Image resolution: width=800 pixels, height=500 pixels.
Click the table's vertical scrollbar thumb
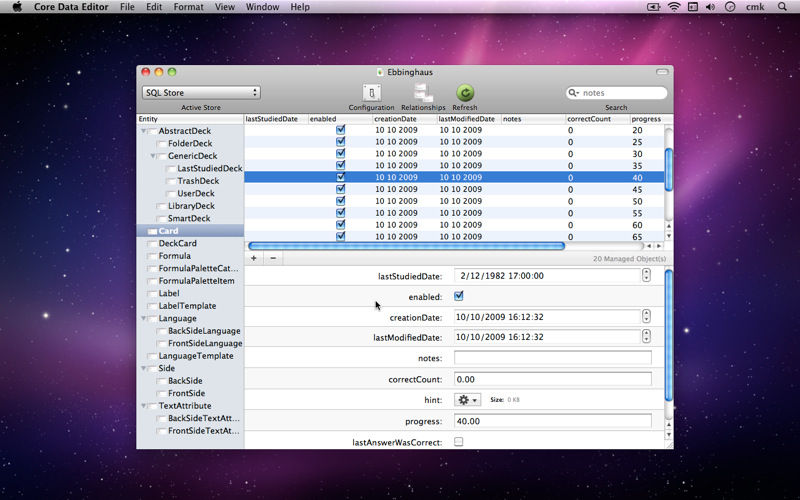point(668,169)
